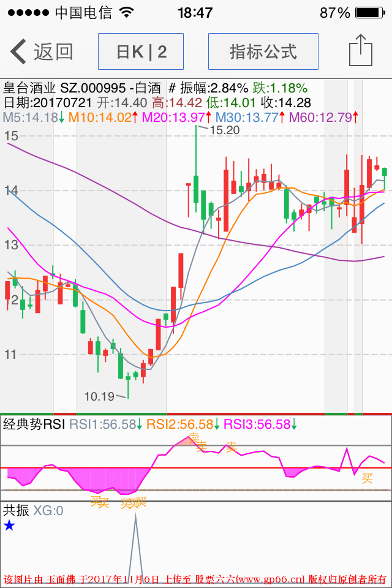Open the 指标公式 indicator formula menu

click(x=263, y=51)
